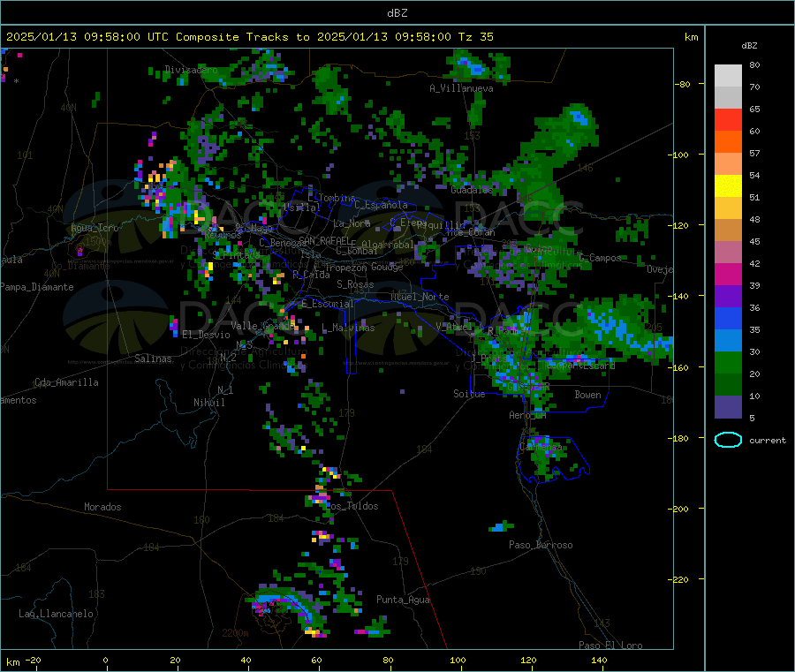
Task: Select the 'Divisadero' map label
Action: (191, 70)
